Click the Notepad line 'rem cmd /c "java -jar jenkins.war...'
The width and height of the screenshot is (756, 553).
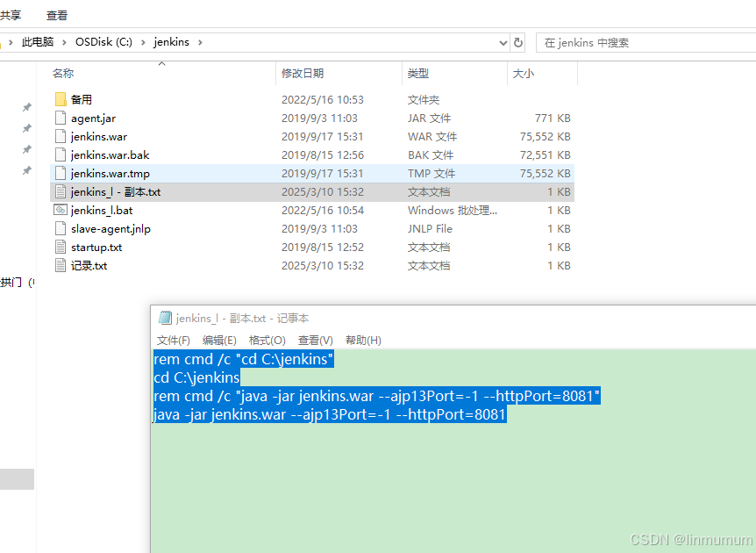click(376, 396)
